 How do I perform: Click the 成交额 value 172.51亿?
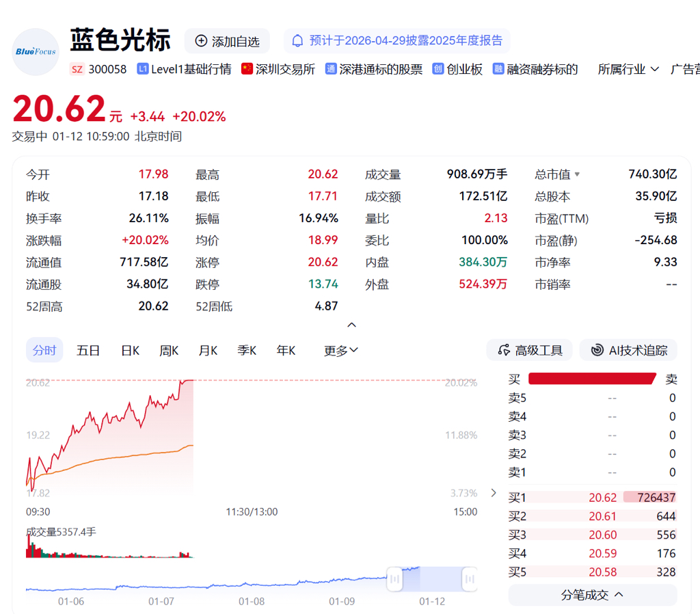483,196
